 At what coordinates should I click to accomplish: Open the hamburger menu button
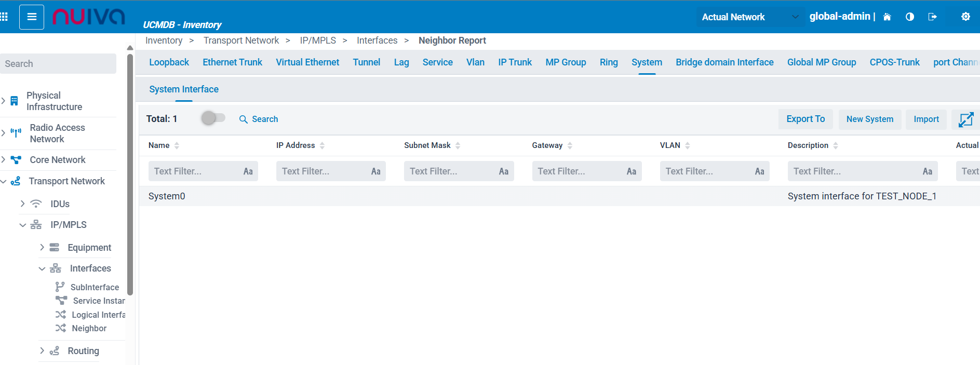(x=32, y=17)
